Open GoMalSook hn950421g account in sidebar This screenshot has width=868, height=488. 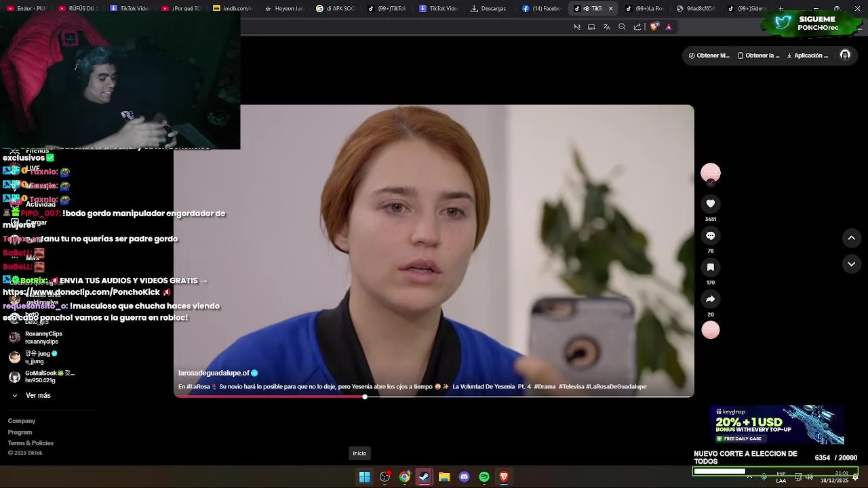click(42, 377)
